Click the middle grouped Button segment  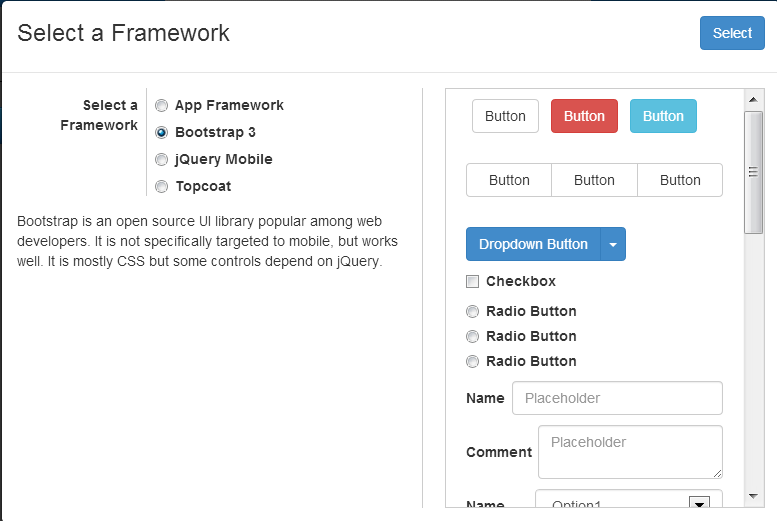pos(594,180)
